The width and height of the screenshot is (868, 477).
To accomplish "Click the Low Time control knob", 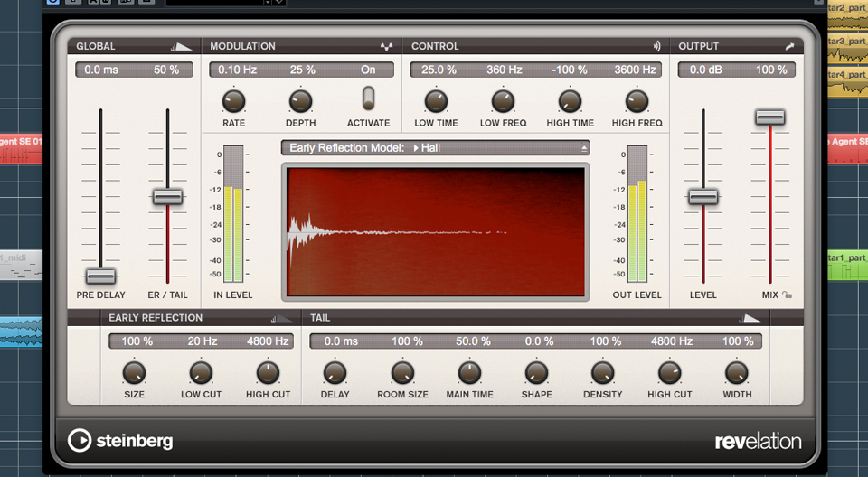I will [436, 100].
